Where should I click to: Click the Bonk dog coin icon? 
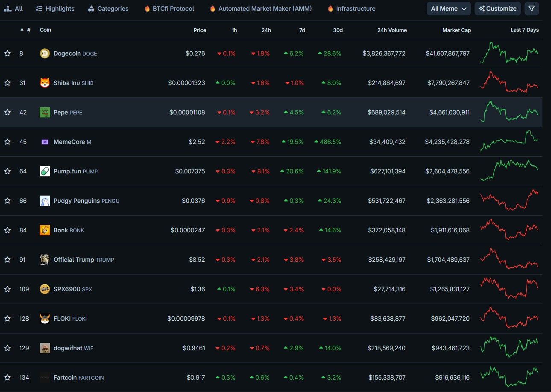pyautogui.click(x=44, y=230)
